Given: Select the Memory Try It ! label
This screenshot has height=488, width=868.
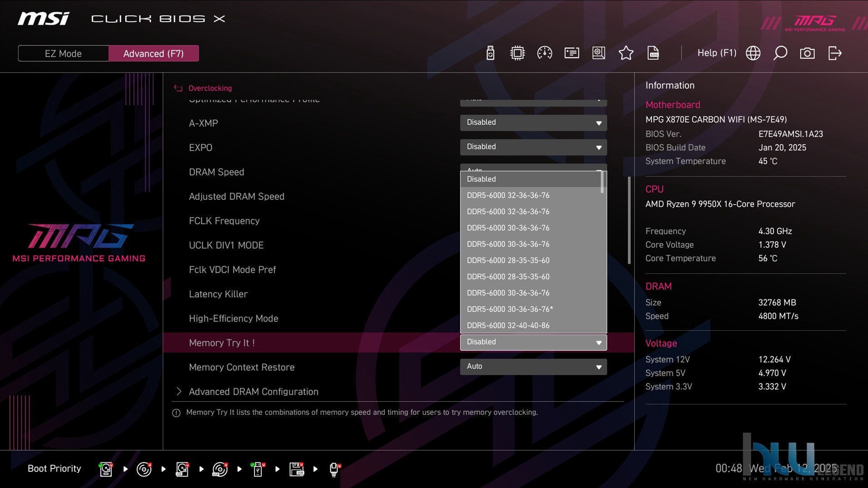Looking at the screenshot, I should (x=222, y=343).
